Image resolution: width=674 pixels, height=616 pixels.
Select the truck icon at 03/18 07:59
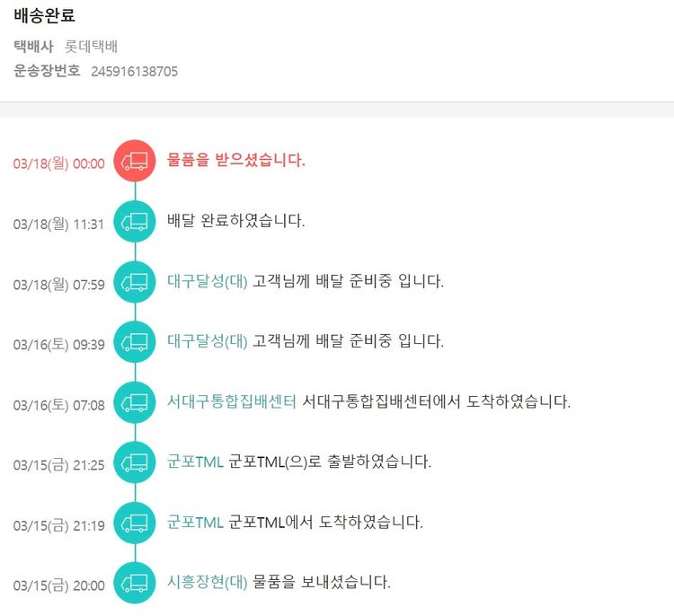tap(135, 282)
